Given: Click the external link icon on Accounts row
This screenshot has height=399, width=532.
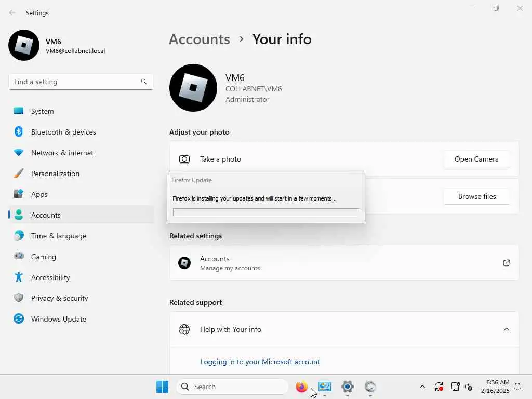Looking at the screenshot, I should point(506,263).
